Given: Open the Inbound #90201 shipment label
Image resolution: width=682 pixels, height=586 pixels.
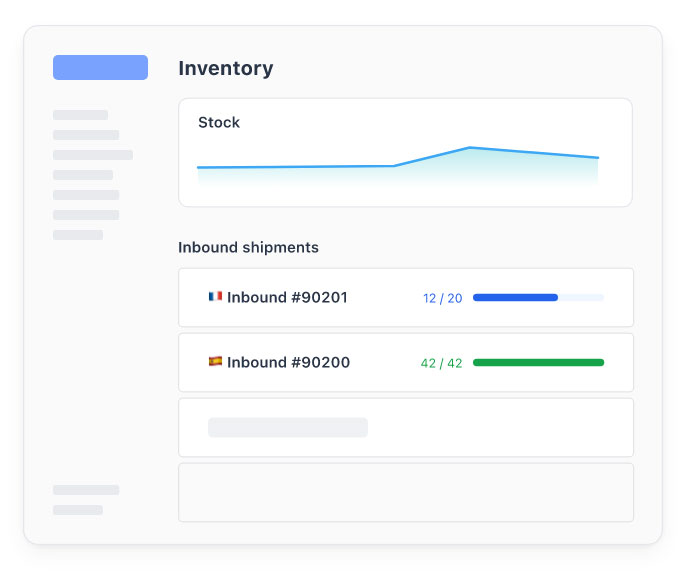Looking at the screenshot, I should tap(287, 297).
